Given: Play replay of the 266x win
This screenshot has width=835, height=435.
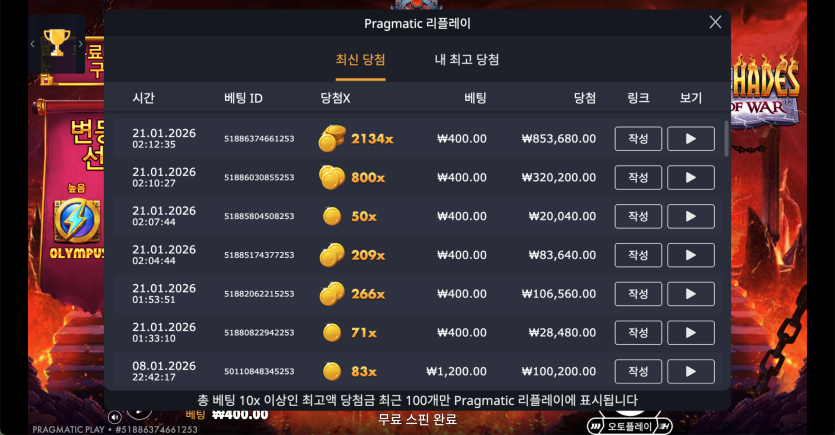Looking at the screenshot, I should (691, 294).
